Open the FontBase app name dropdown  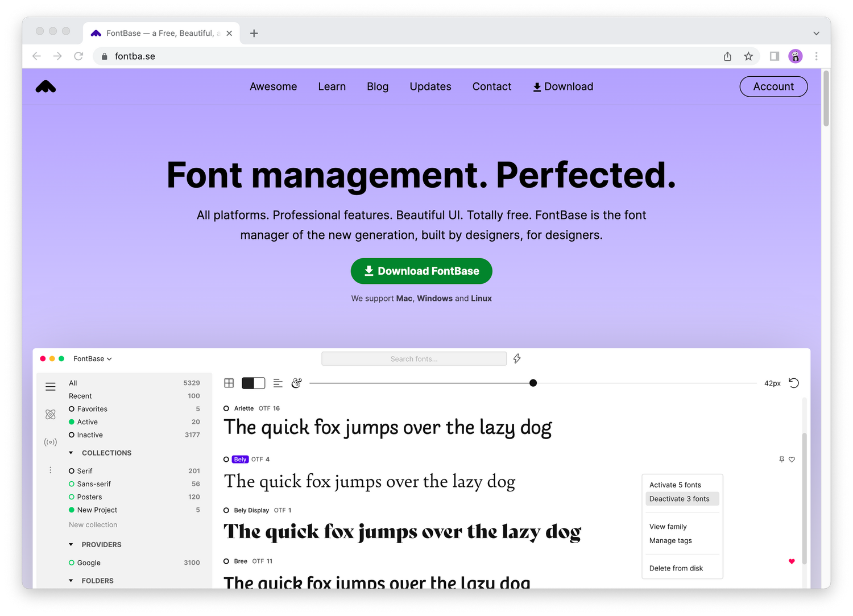click(x=93, y=359)
